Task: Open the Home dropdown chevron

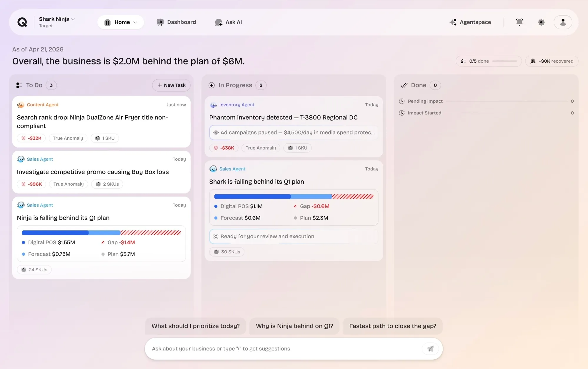Action: pos(135,22)
